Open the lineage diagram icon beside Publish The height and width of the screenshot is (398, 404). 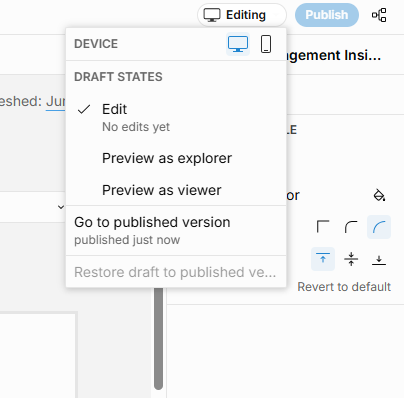[x=379, y=15]
